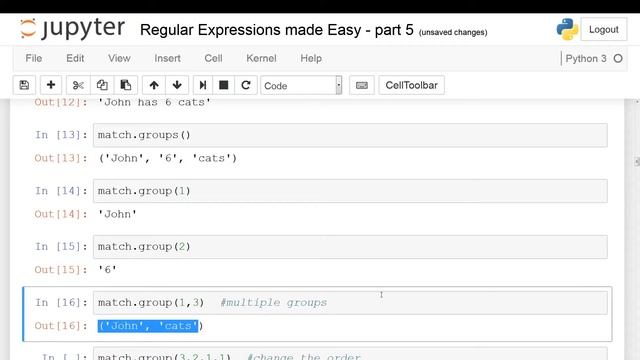Move selected cell up arrow

pyautogui.click(x=154, y=85)
